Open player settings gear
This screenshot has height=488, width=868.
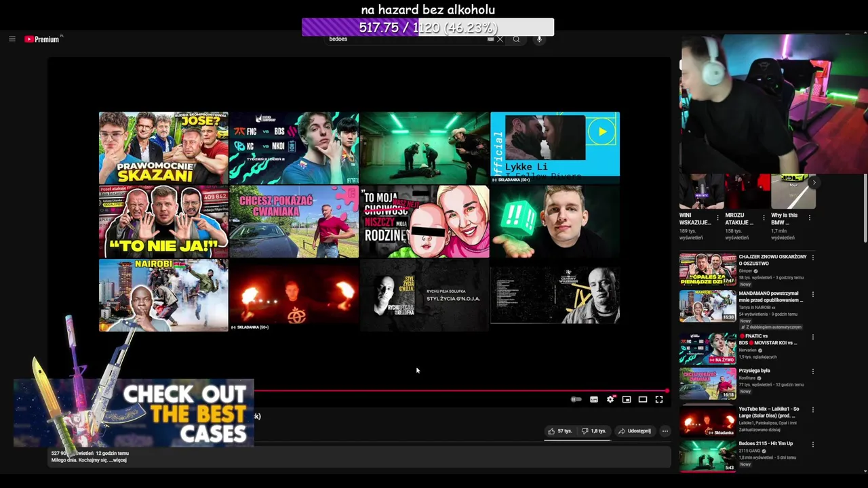610,399
